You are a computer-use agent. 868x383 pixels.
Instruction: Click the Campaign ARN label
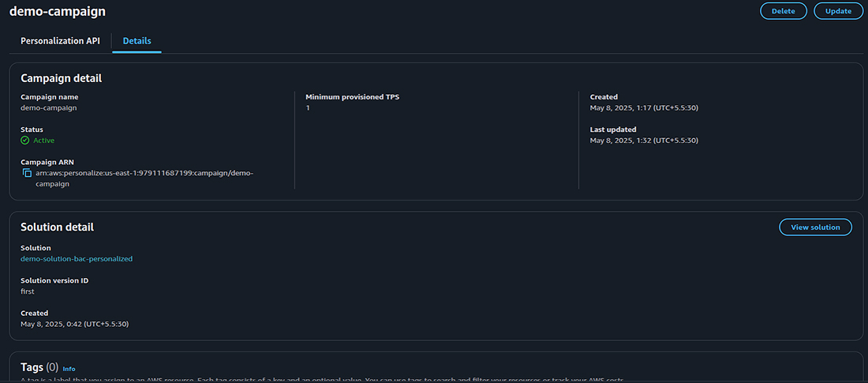click(47, 163)
